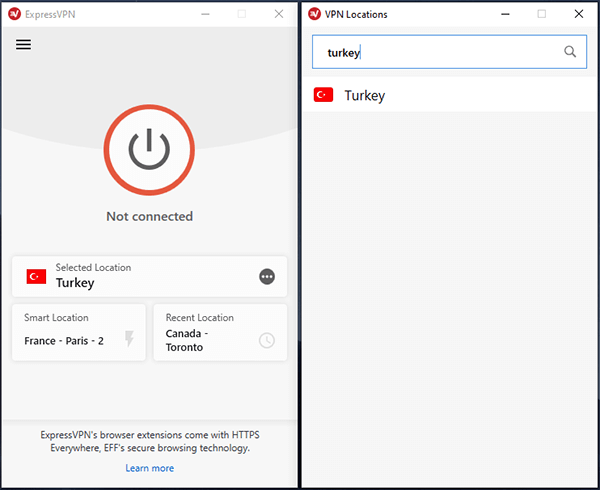Minimize the ExpressVPN main window
The image size is (600, 490).
(x=205, y=14)
